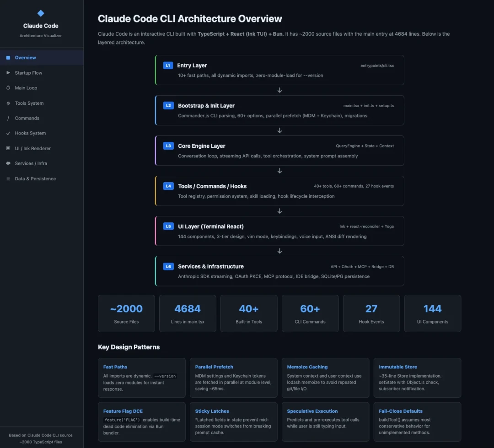Click the Claude Code diamond logo
Screen dimensions: 494x448
click(x=41, y=13)
